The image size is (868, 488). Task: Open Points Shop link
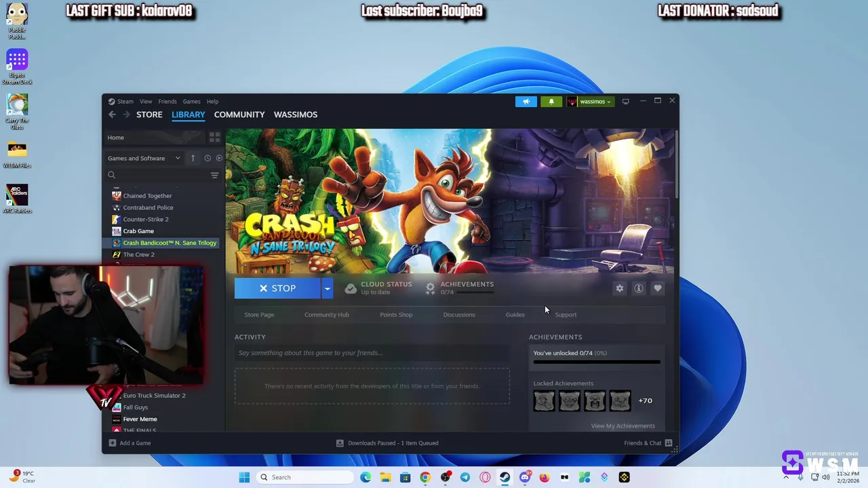(x=396, y=314)
